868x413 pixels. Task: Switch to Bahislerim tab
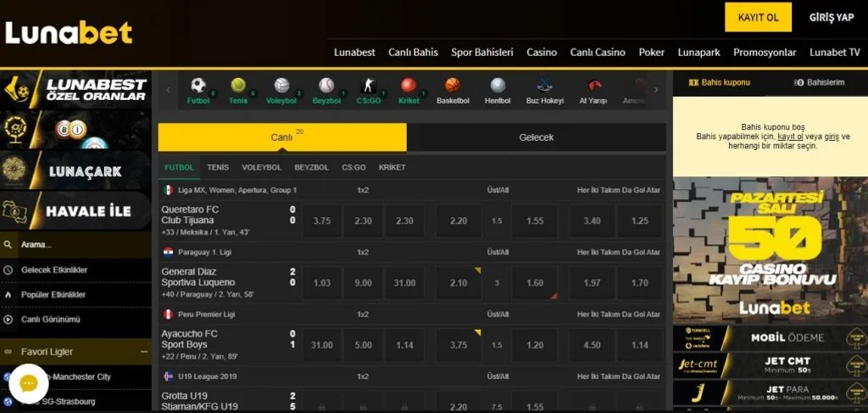pos(820,82)
